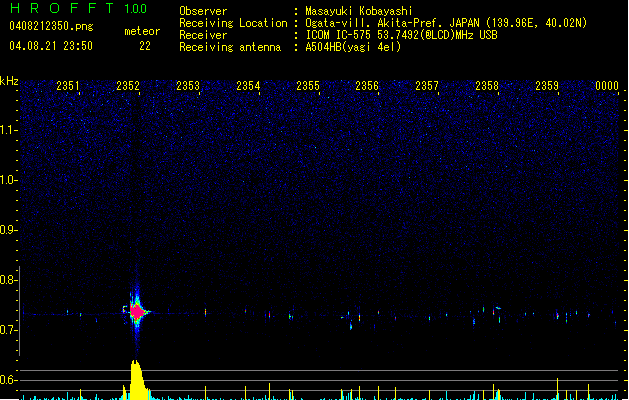Image resolution: width=629 pixels, height=400 pixels.
Task: Click the observer name Masayuki Kobayashi
Action: click(x=359, y=11)
